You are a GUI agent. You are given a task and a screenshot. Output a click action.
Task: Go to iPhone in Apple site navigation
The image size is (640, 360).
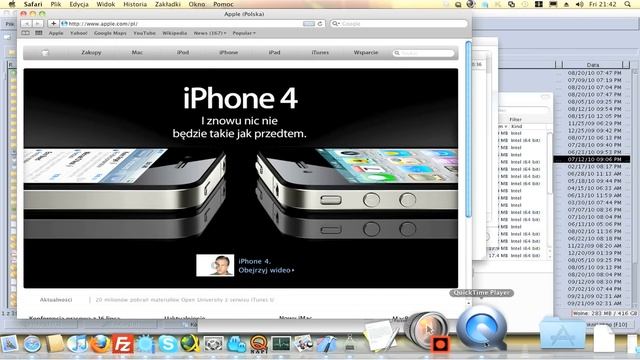[x=228, y=53]
